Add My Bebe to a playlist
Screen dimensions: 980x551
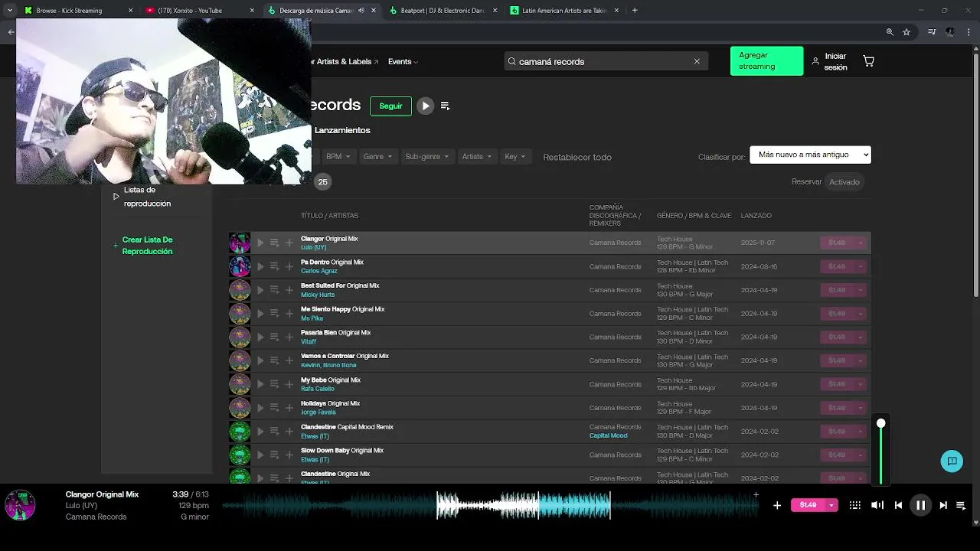pyautogui.click(x=289, y=384)
